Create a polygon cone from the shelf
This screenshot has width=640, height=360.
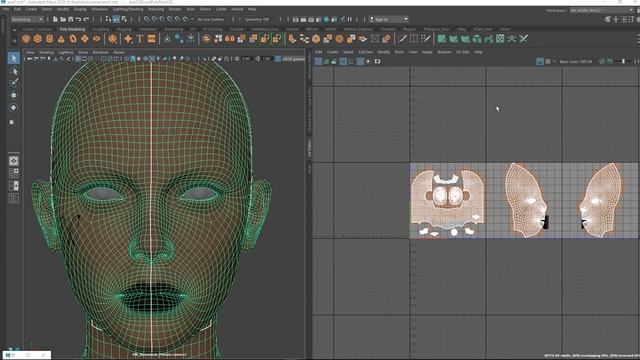pos(61,39)
